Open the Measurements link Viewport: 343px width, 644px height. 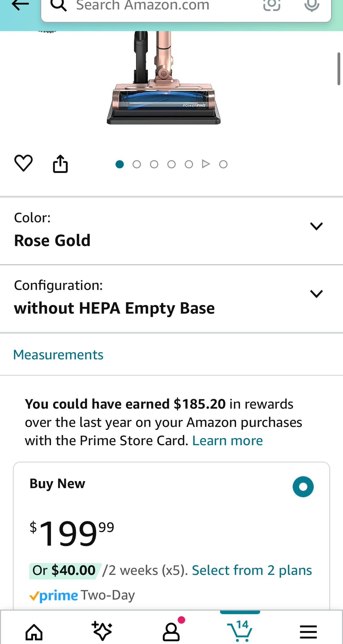pos(58,355)
